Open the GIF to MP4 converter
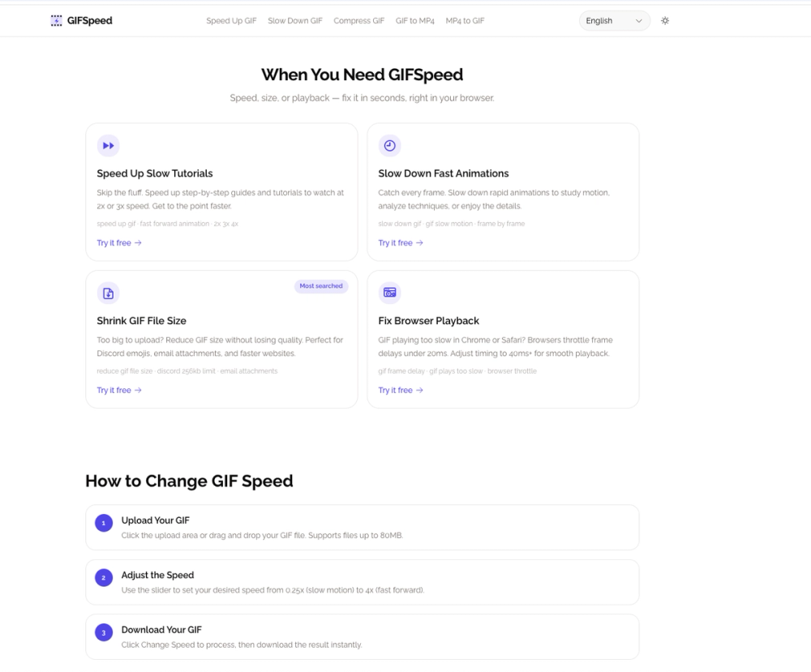The width and height of the screenshot is (811, 672). (414, 20)
